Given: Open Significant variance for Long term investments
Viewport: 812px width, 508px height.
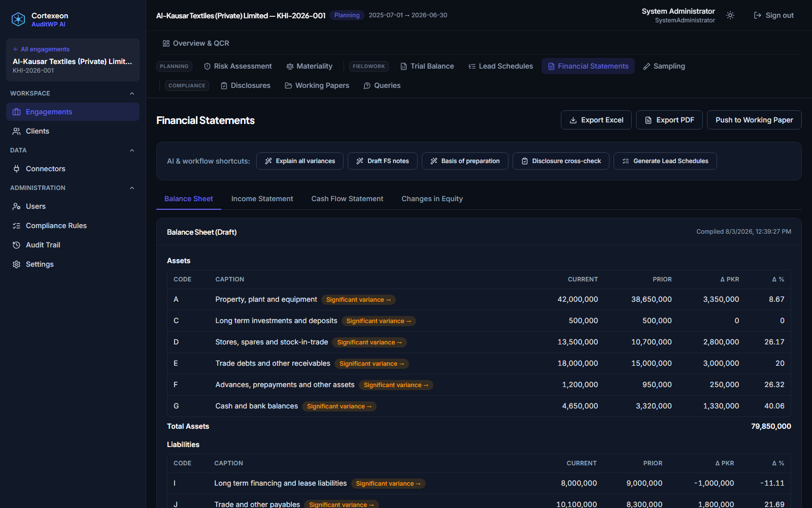Looking at the screenshot, I should coord(379,321).
